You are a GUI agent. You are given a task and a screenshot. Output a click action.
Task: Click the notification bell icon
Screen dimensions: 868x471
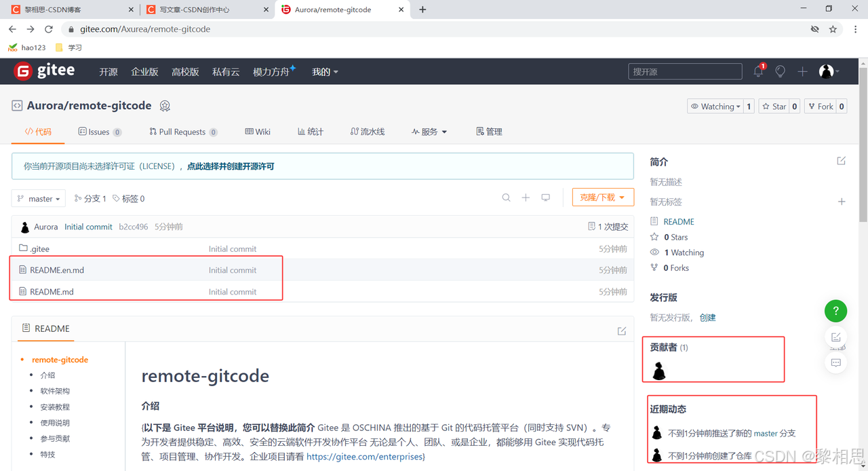pyautogui.click(x=758, y=71)
